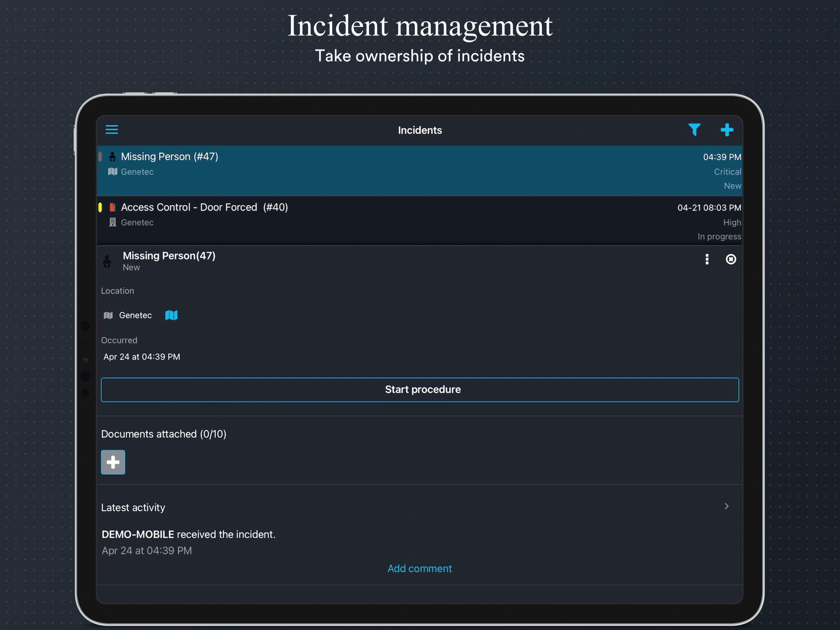The image size is (840, 630).
Task: Click Documents attached (0/10) heading
Action: point(164,434)
